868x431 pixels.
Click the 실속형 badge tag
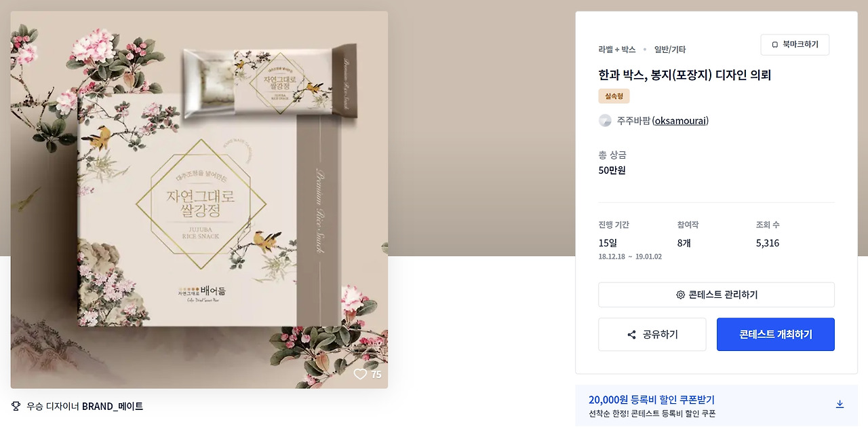pos(614,96)
